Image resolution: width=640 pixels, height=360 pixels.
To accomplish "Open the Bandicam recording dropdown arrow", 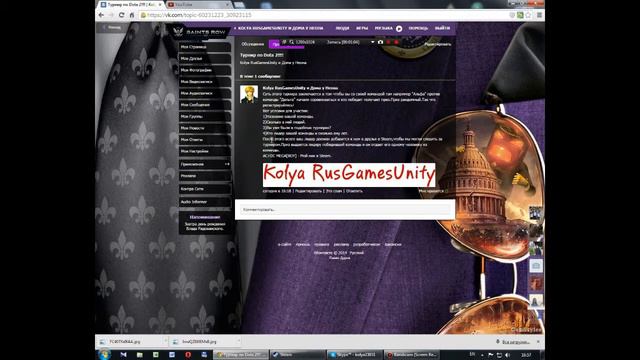I will (x=372, y=42).
